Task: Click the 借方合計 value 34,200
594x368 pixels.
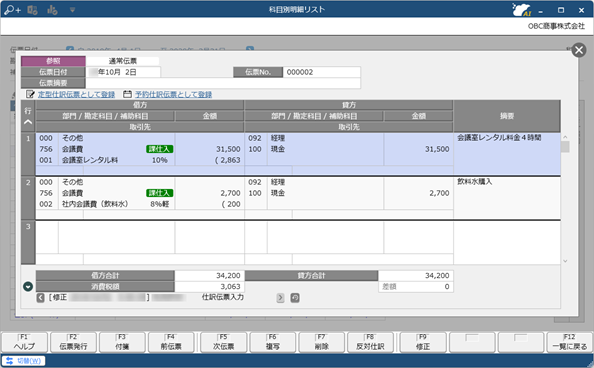Action: pos(209,276)
